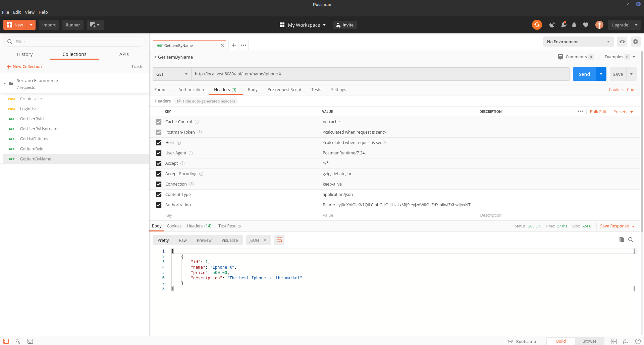Open header columns options ellipsis
This screenshot has width=644, height=345.
[580, 112]
